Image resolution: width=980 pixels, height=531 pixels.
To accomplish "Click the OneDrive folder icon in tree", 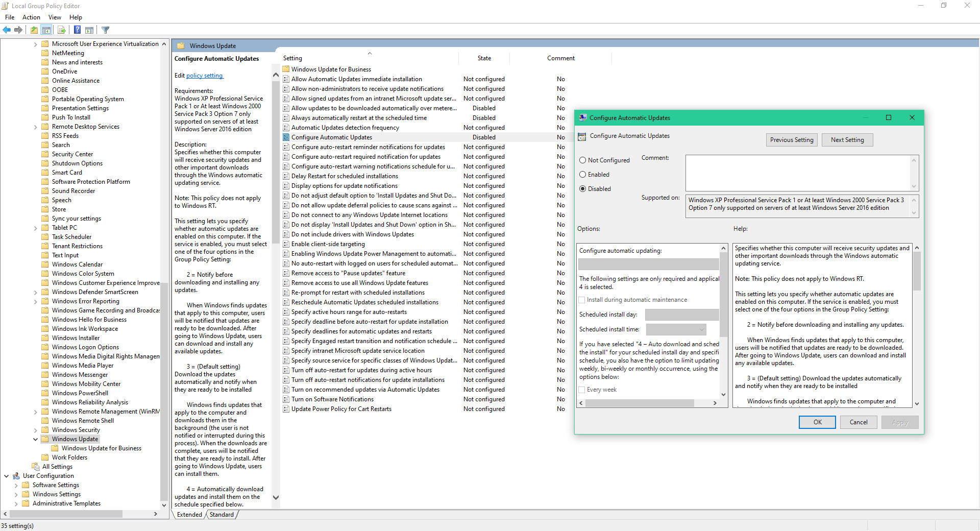I will (45, 71).
